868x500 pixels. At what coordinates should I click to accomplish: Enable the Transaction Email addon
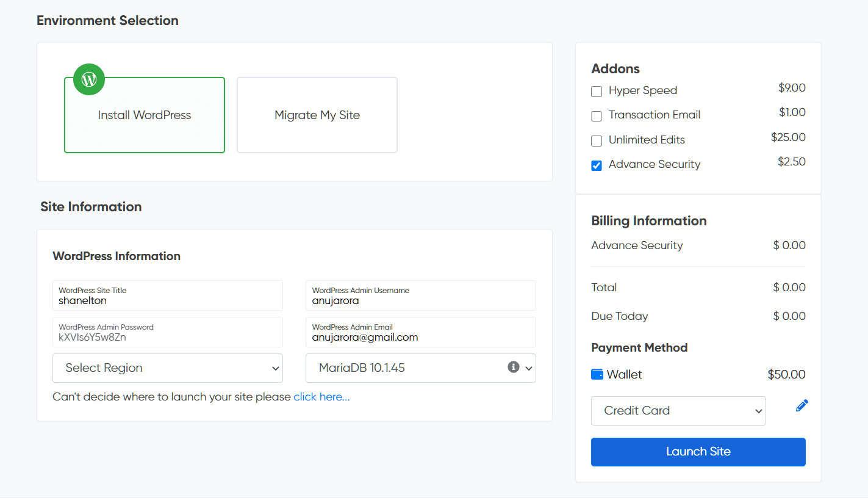(596, 116)
